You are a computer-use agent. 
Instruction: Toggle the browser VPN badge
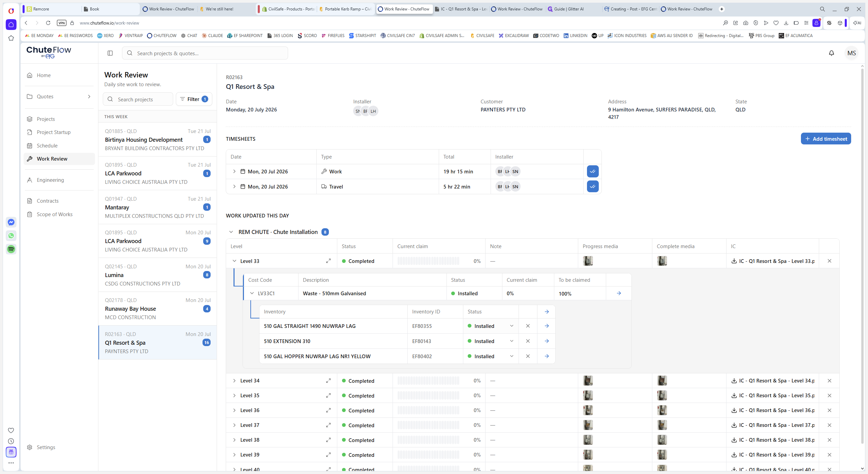point(62,23)
